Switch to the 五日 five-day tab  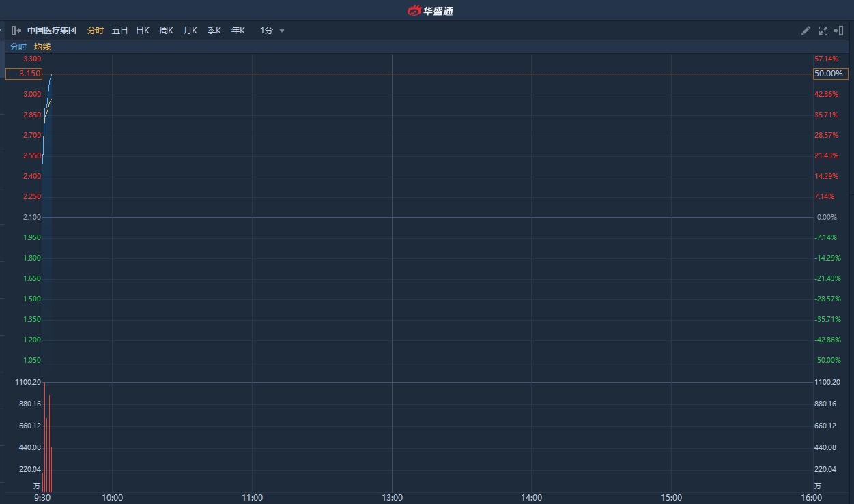[x=119, y=31]
